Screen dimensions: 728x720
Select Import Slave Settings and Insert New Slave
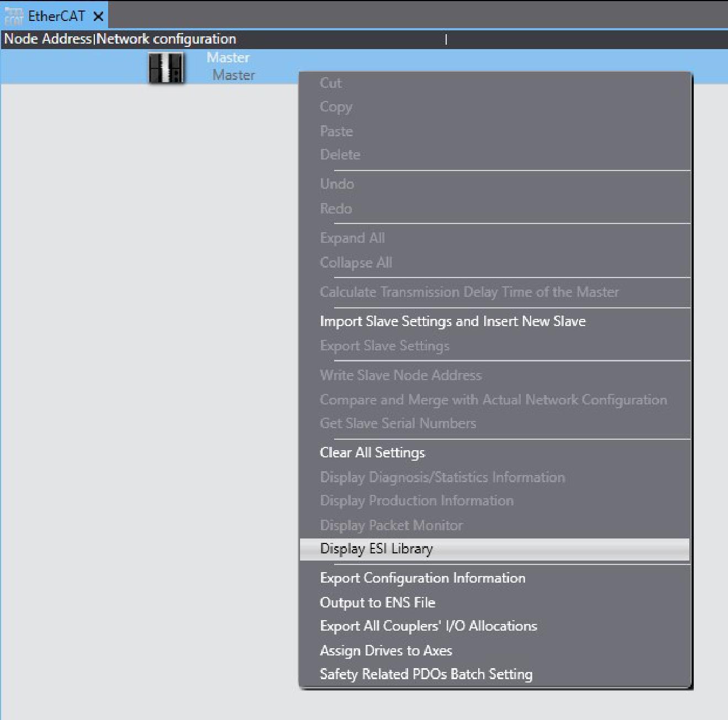(x=452, y=321)
